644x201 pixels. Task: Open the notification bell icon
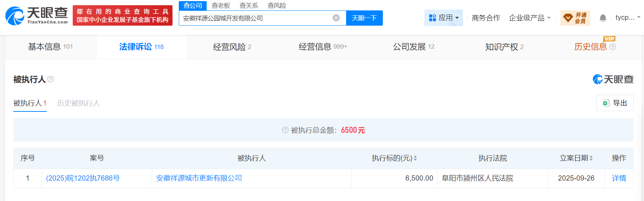pyautogui.click(x=603, y=18)
